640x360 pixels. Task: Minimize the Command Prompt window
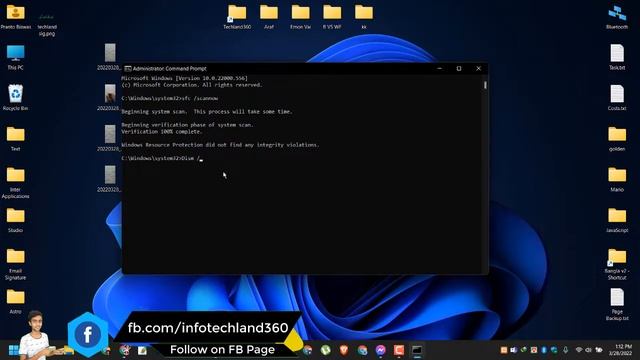440,69
